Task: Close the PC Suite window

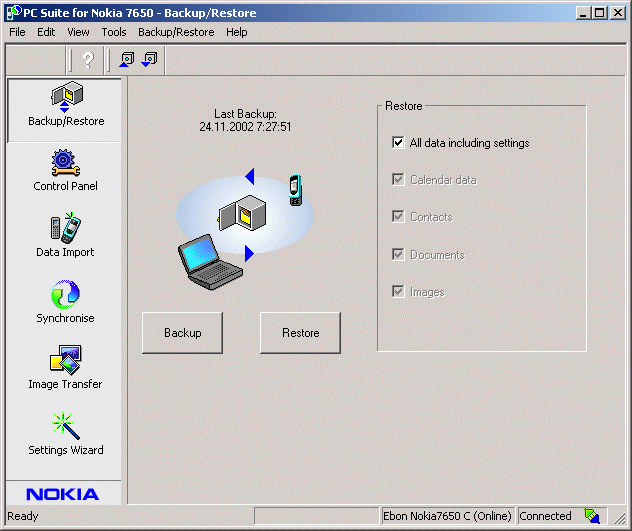Action: coord(618,13)
